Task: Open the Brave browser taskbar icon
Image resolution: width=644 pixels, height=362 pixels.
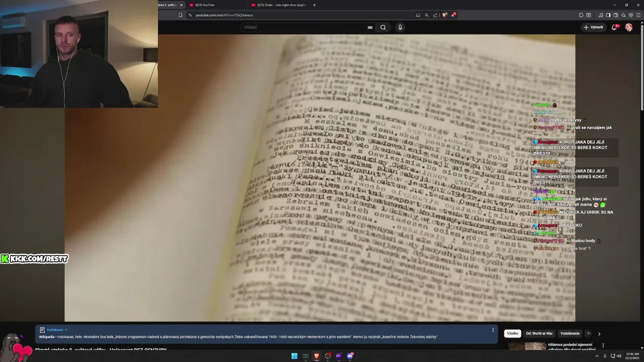Action: point(316,356)
